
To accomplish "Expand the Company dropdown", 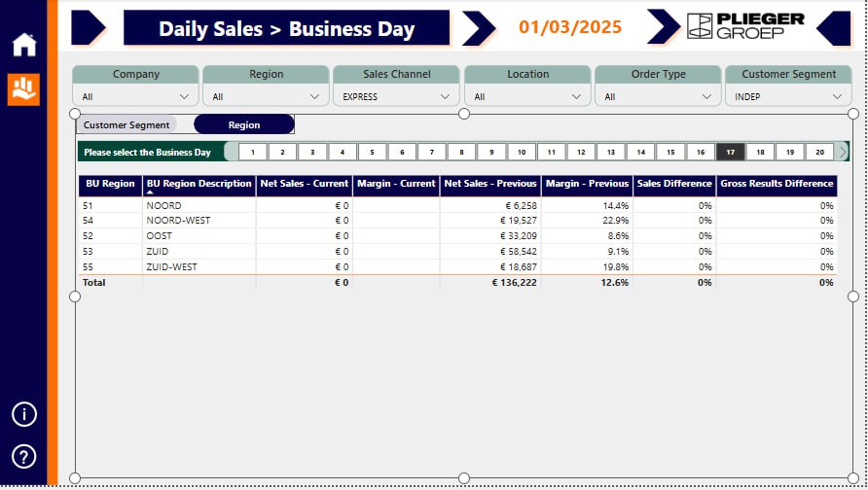I will coord(135,96).
